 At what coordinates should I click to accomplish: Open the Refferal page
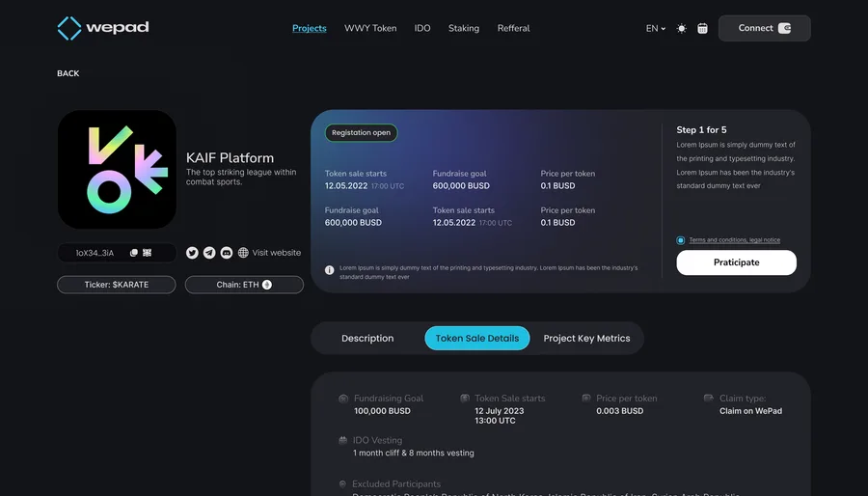tap(514, 28)
